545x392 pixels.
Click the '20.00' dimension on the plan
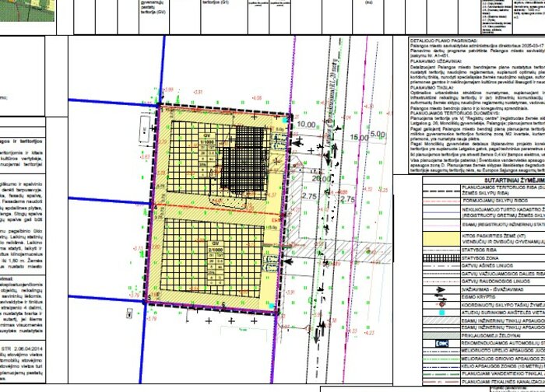pyautogui.click(x=321, y=178)
